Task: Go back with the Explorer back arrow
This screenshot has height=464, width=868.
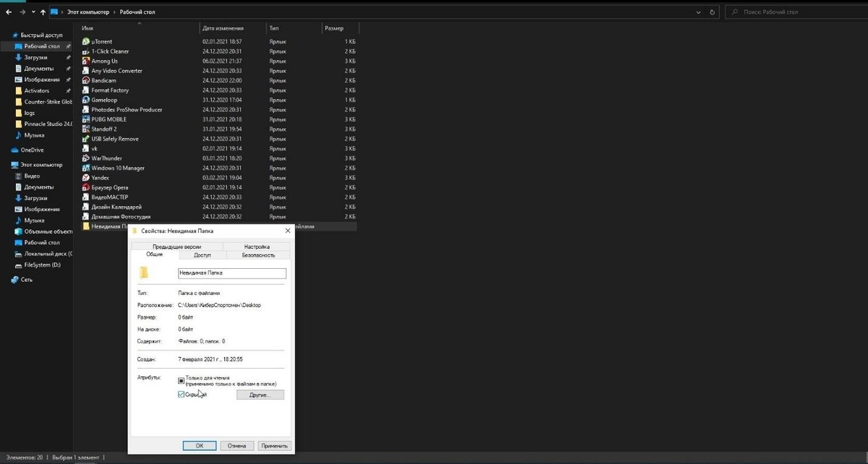Action: tap(7, 12)
